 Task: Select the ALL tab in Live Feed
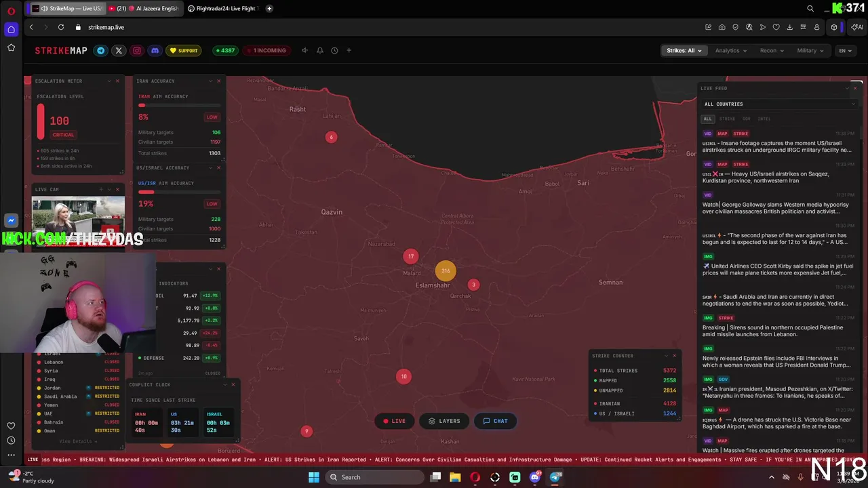(x=707, y=119)
